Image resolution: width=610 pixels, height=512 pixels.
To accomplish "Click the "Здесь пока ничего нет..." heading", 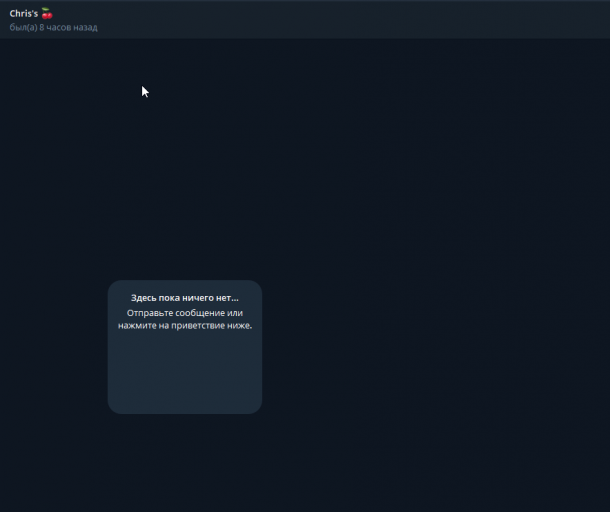I will [185, 298].
